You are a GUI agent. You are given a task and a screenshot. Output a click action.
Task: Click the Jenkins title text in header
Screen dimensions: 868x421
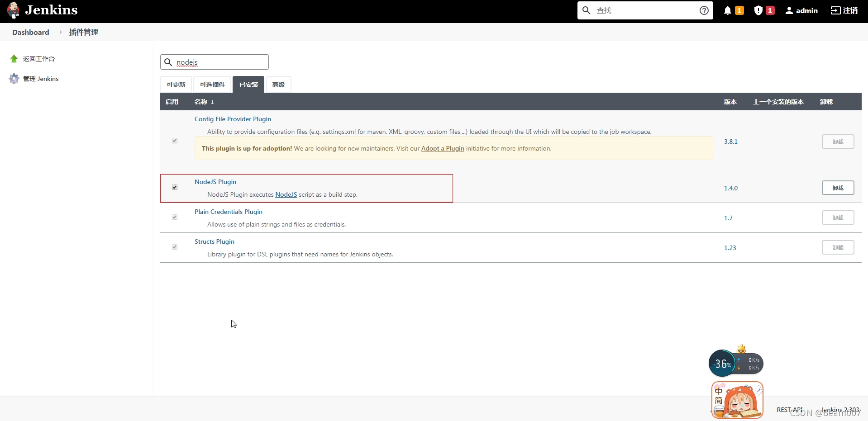click(51, 10)
